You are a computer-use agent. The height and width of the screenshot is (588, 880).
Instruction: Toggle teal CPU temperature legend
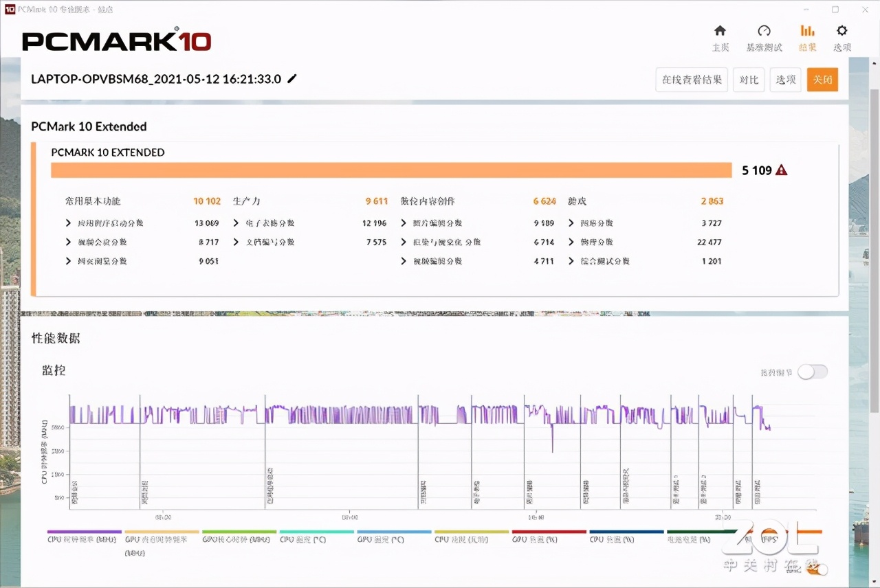(x=316, y=537)
